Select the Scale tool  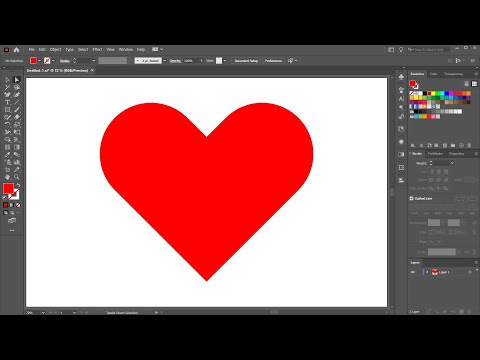[17, 125]
